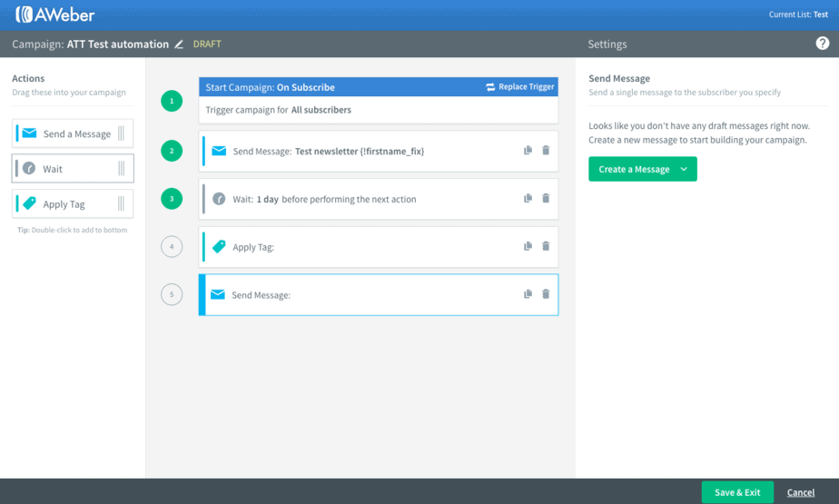Click the AWeber logo

[54, 15]
